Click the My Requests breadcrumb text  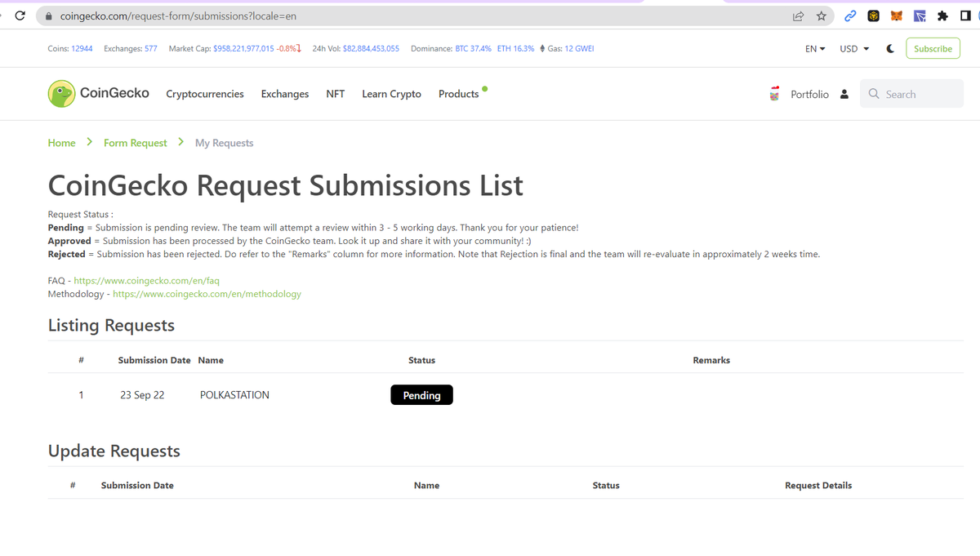tap(225, 143)
